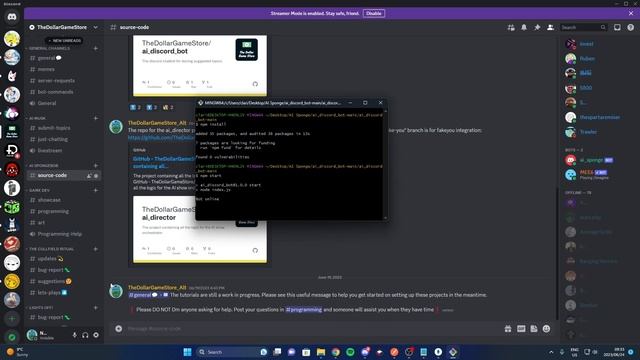Open User Settings gear
640x360 pixels.
pyautogui.click(x=96, y=335)
